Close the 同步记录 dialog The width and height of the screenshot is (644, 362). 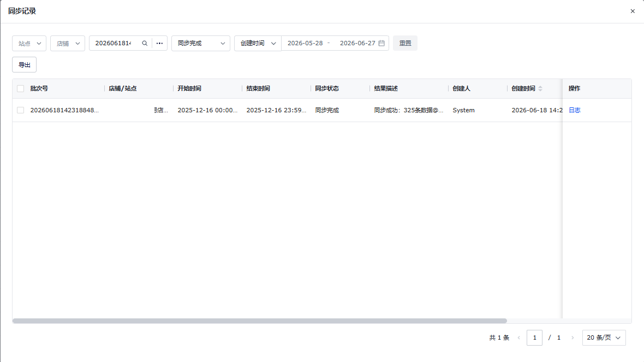click(633, 11)
